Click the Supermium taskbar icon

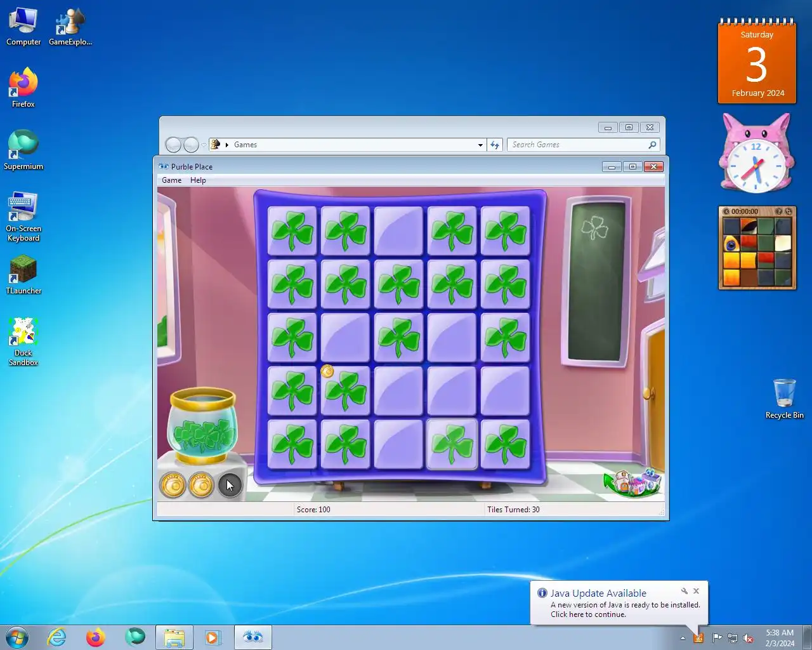(x=135, y=637)
